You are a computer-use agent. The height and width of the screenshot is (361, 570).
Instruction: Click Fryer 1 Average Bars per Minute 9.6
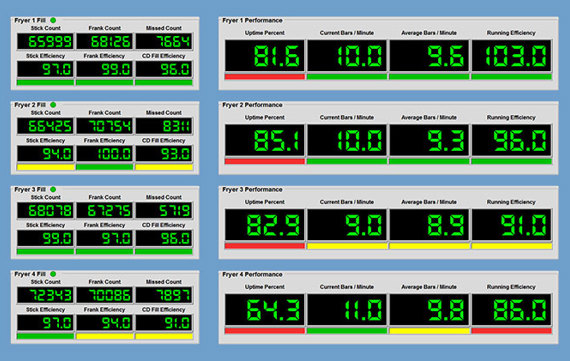coord(429,56)
